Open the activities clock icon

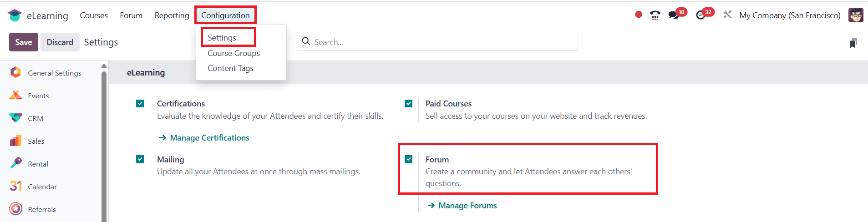point(700,15)
